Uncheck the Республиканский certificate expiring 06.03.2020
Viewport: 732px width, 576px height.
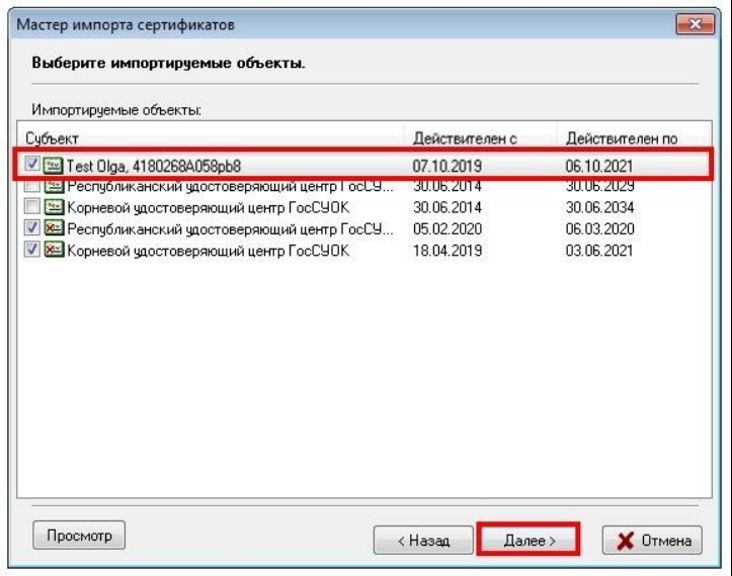click(33, 229)
